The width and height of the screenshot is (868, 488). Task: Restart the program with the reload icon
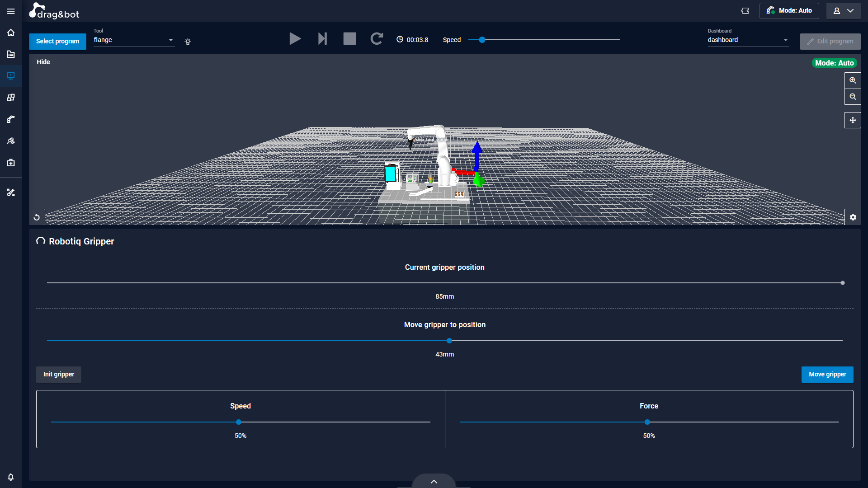377,39
